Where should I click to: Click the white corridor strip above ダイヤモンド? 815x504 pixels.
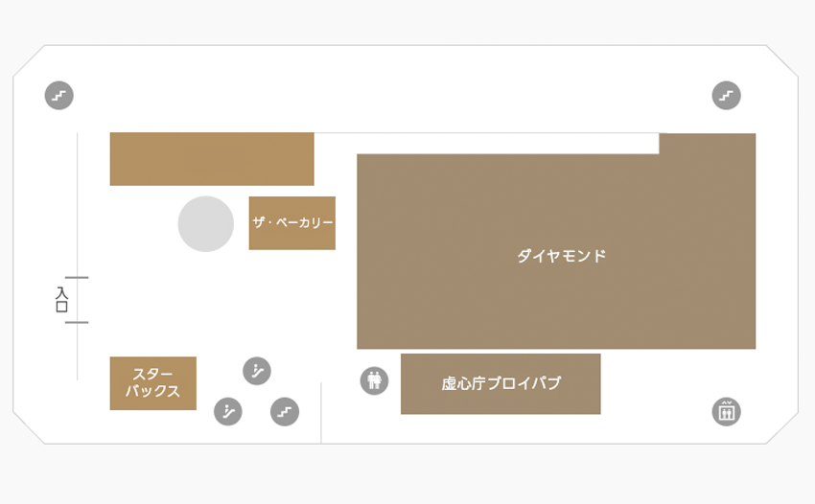point(486,143)
